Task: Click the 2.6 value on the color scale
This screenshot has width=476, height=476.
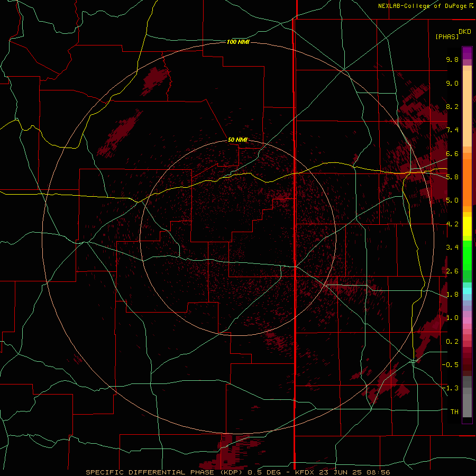Action: 452,271
